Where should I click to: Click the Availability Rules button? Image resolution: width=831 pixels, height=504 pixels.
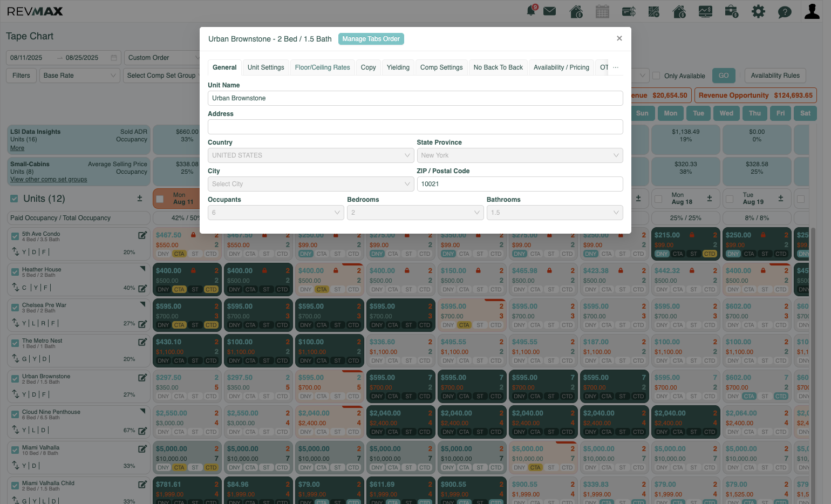coord(775,76)
